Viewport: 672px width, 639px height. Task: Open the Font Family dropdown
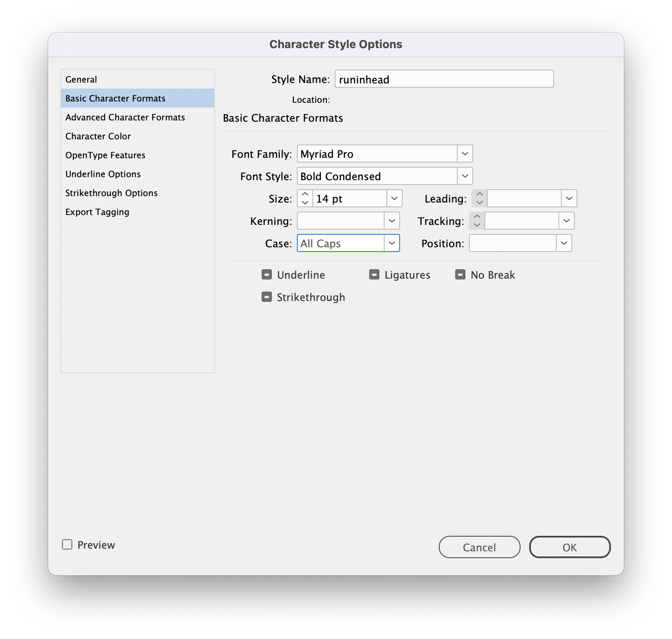(x=464, y=154)
